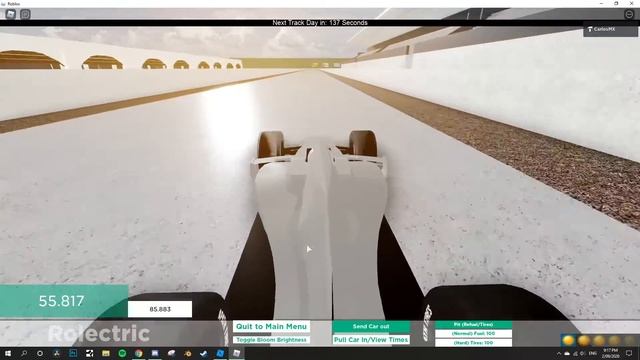Open OneDrive cloud tray icon
The width and height of the screenshot is (640, 360).
[x=567, y=353]
